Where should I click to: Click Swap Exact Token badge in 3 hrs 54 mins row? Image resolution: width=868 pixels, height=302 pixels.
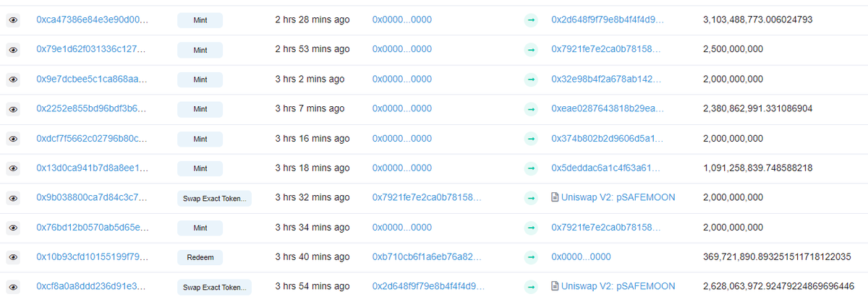(x=214, y=288)
